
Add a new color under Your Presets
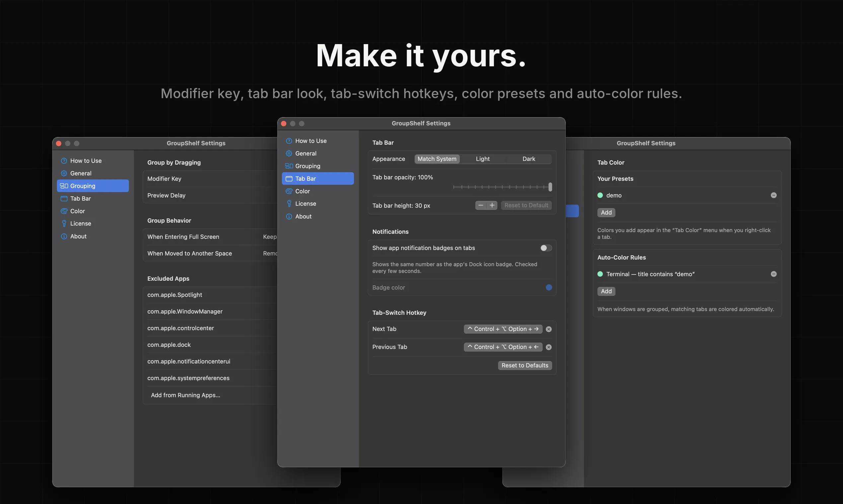click(606, 213)
